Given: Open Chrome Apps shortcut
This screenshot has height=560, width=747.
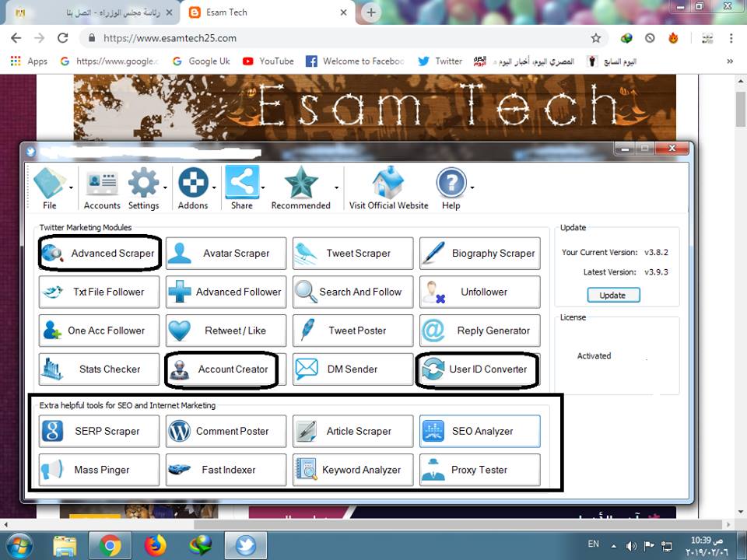Looking at the screenshot, I should click(29, 61).
